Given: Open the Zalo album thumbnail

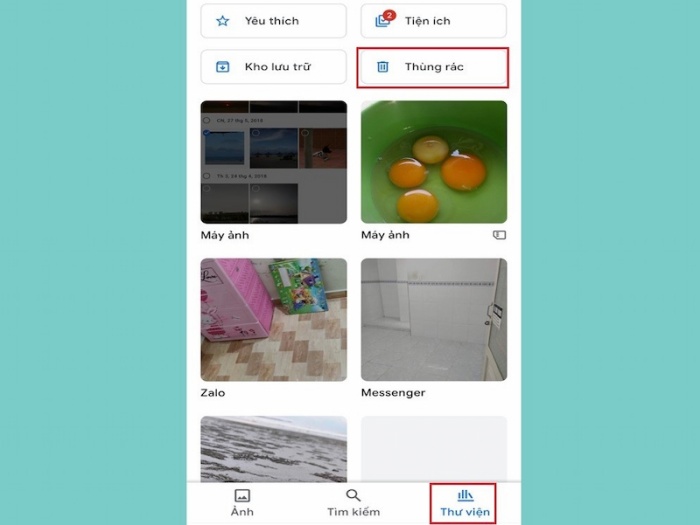Looking at the screenshot, I should 274,320.
